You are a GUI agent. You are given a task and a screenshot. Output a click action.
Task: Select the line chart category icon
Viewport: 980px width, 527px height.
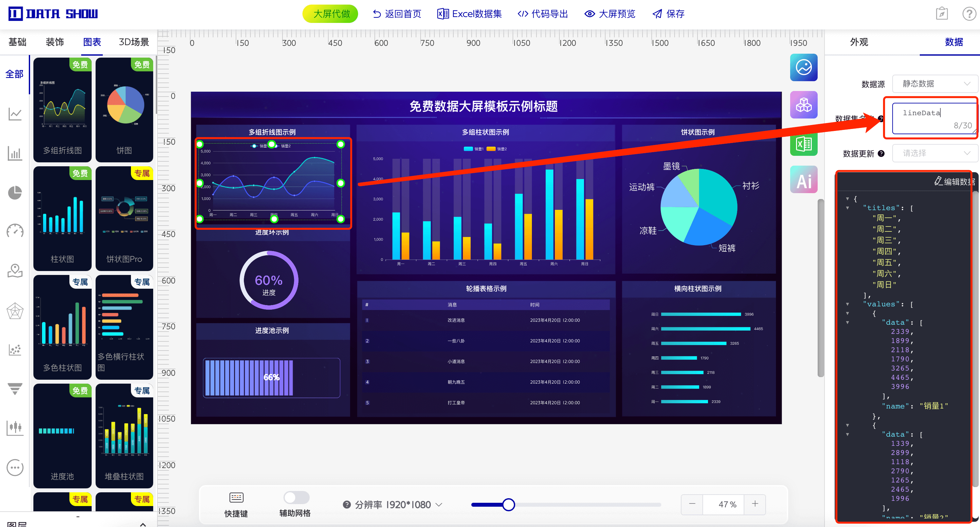pyautogui.click(x=15, y=114)
